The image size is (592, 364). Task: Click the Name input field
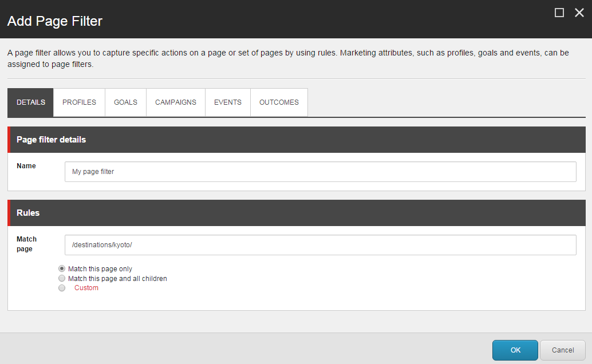320,172
